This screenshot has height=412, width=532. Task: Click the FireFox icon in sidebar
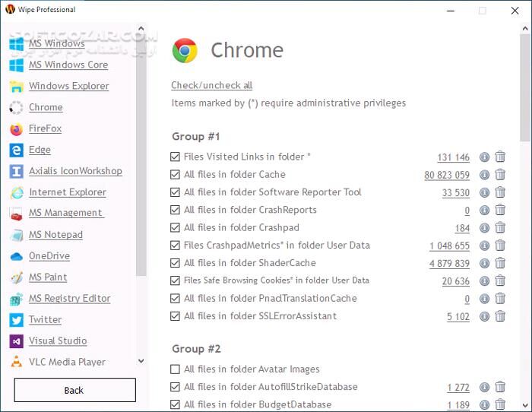(x=17, y=128)
